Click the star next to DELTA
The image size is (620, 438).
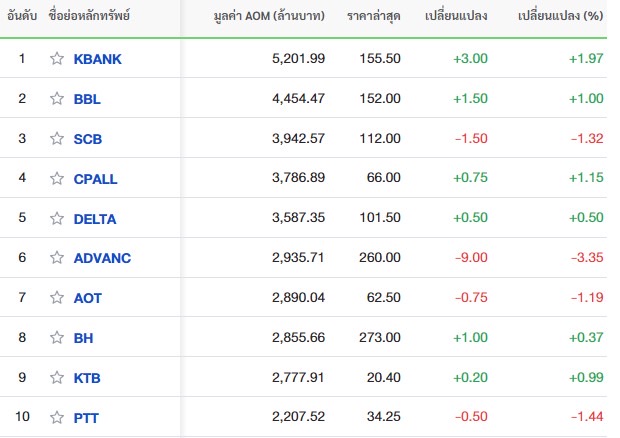[x=57, y=218]
